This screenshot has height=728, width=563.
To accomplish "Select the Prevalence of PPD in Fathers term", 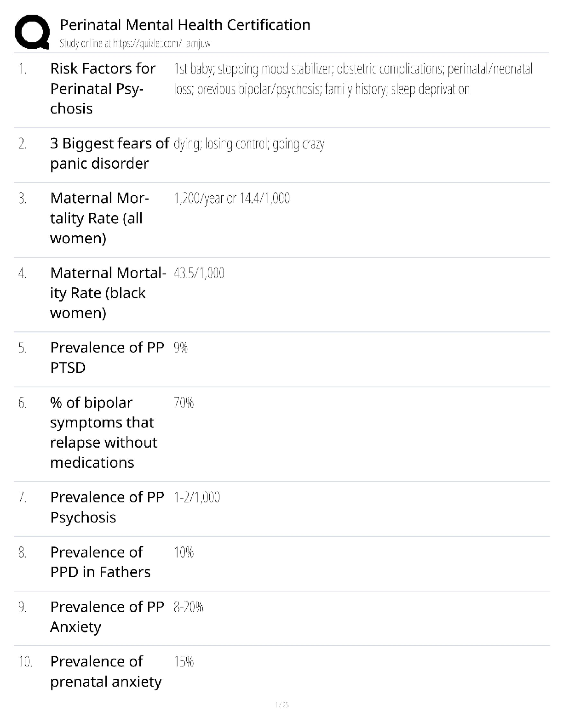I will point(100,562).
